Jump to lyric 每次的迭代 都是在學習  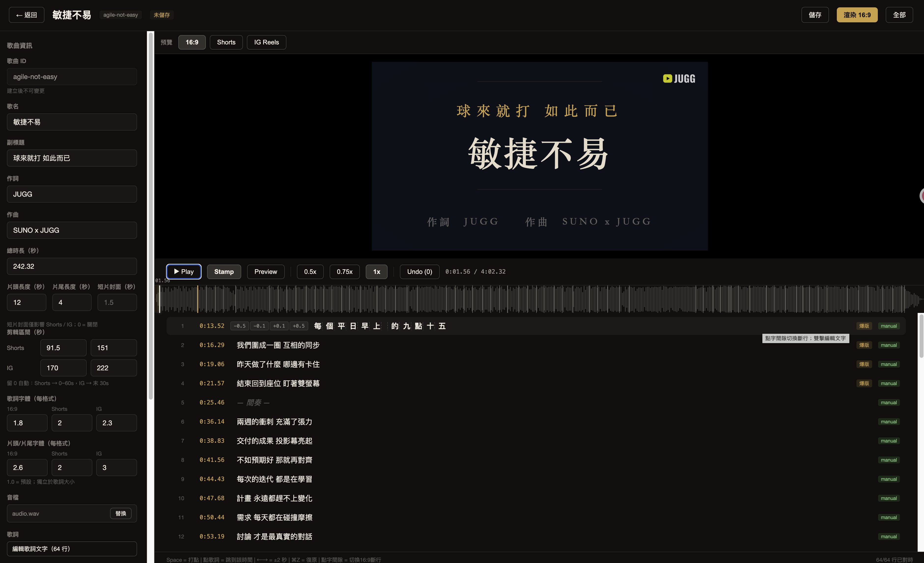point(274,479)
